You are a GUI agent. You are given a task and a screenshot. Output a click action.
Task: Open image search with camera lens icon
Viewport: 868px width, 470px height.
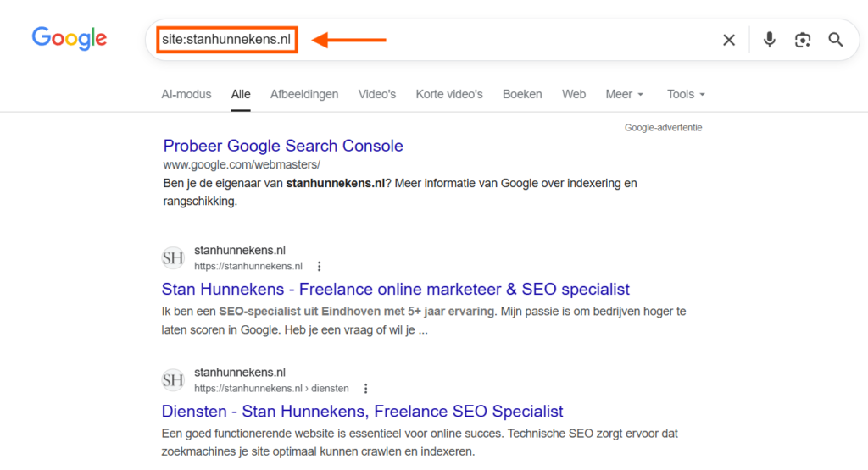click(x=803, y=40)
